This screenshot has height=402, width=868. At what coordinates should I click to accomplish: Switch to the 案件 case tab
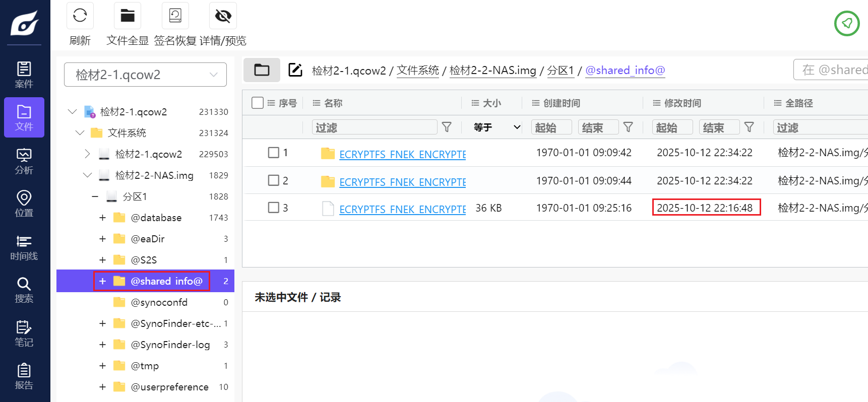pyautogui.click(x=24, y=75)
